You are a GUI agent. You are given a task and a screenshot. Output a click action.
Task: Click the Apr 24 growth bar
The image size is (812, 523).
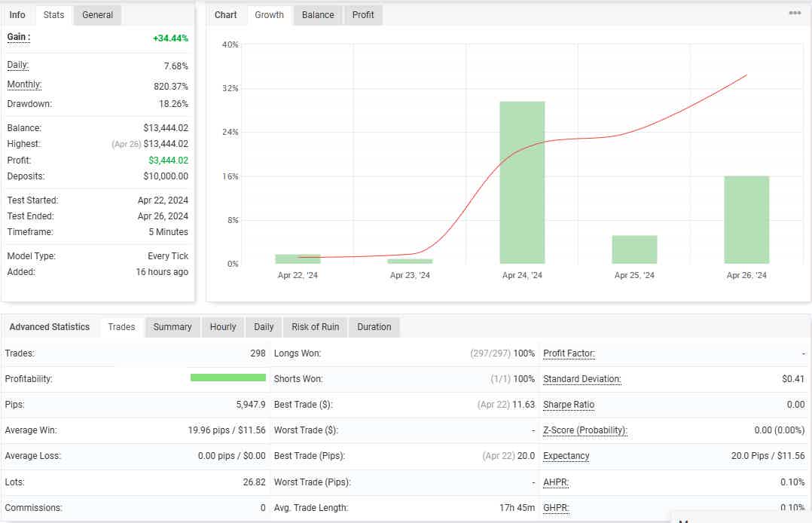[522, 182]
